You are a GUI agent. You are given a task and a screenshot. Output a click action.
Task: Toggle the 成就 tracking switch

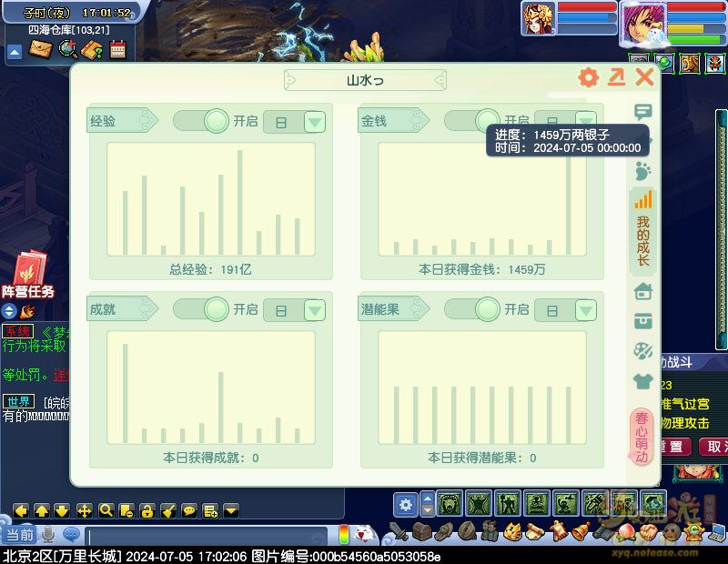pyautogui.click(x=201, y=309)
